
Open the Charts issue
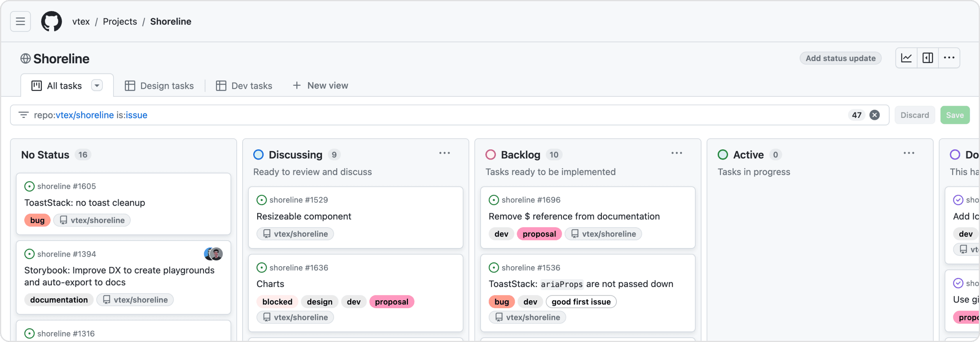[270, 284]
